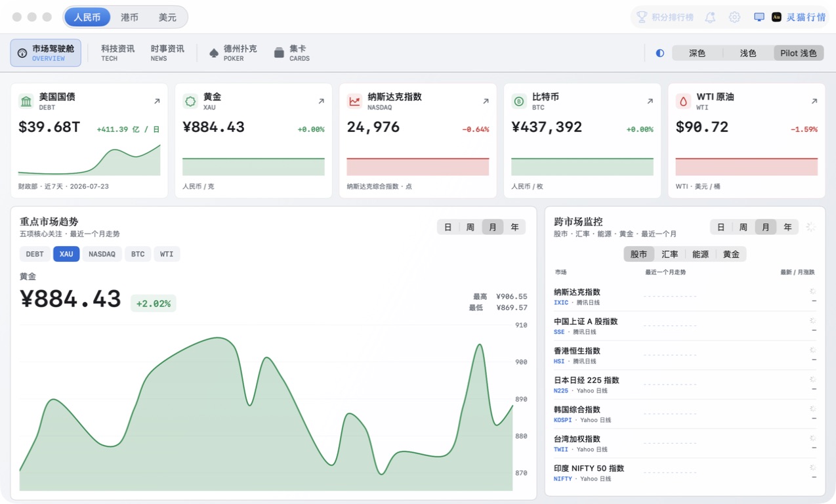Set 跨市场监控 range to 日

(x=721, y=227)
